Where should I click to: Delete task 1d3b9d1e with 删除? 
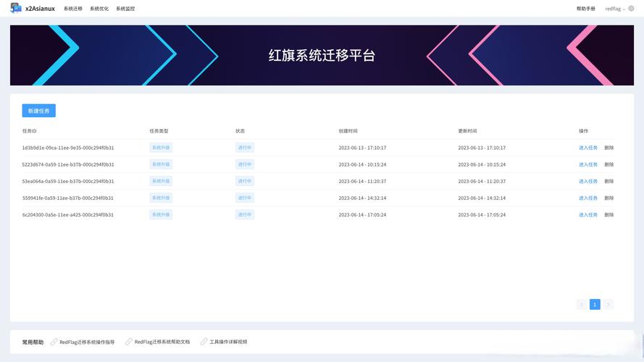(609, 148)
